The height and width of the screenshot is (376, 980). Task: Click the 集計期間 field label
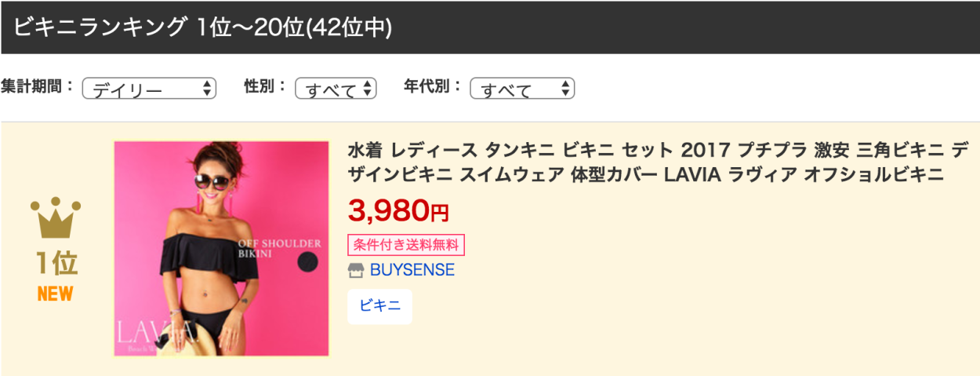pyautogui.click(x=38, y=87)
